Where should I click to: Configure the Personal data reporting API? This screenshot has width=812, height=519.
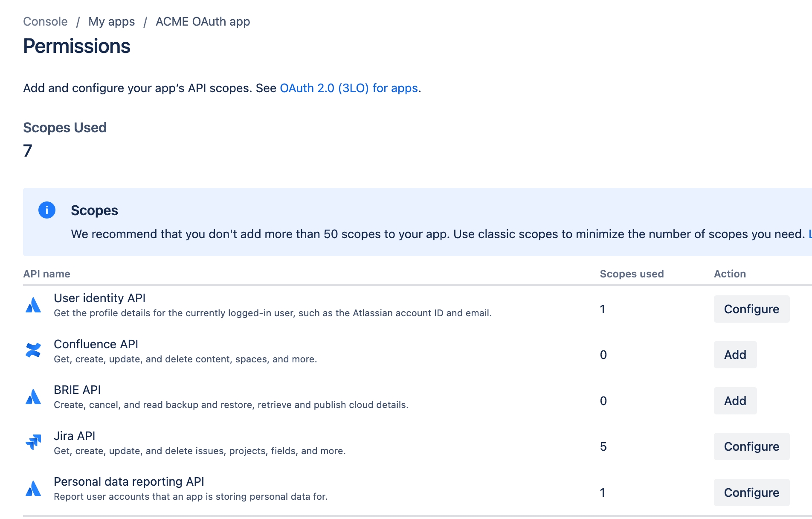pos(751,493)
